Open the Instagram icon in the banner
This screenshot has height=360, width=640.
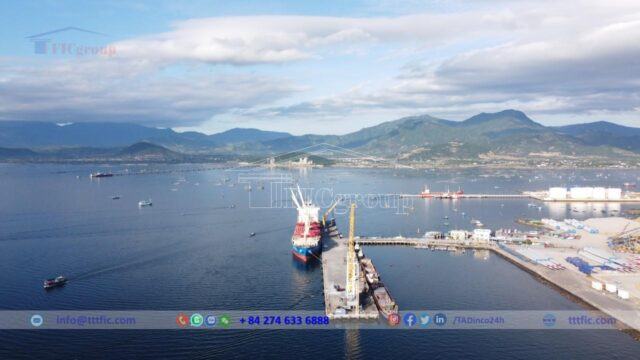(394, 320)
